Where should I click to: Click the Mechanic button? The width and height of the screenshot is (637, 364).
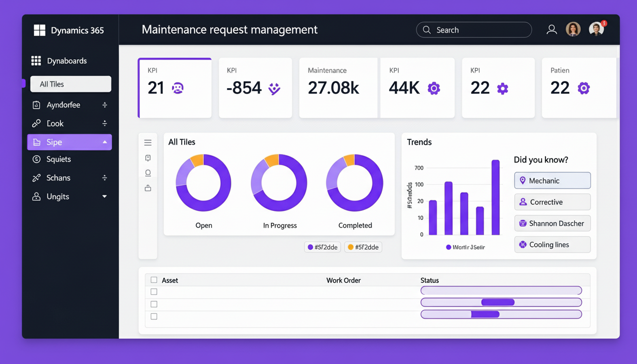pos(552,181)
